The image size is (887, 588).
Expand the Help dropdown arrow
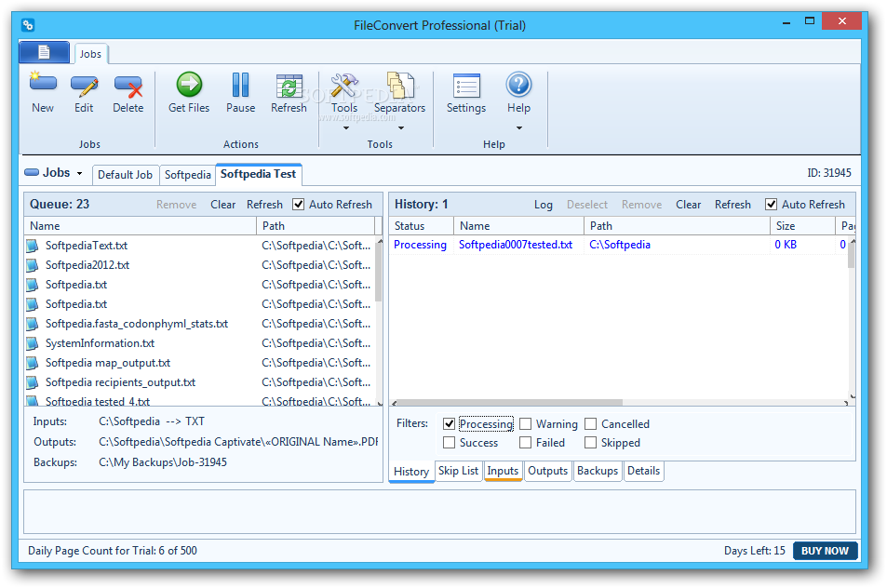tap(518, 127)
